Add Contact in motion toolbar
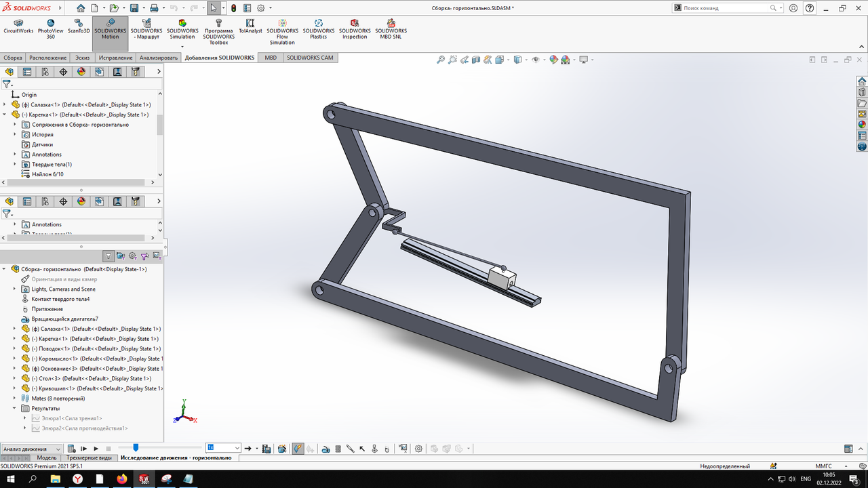868x488 pixels. pos(374,448)
